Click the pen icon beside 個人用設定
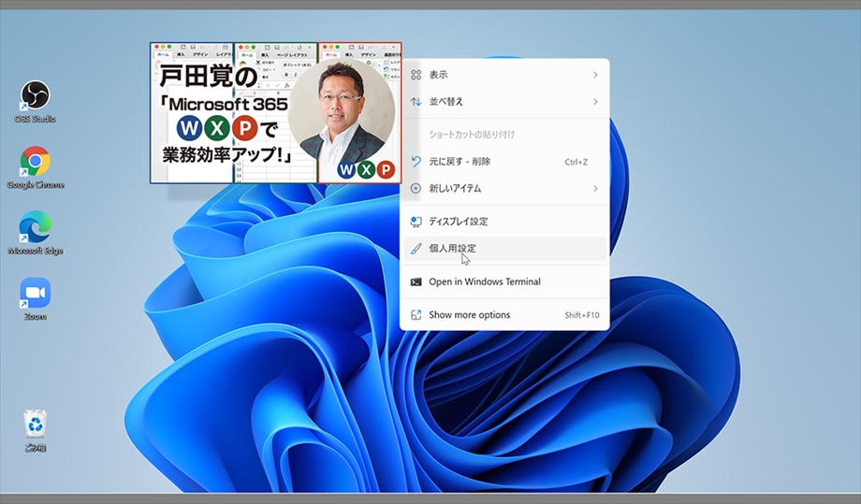Image resolution: width=861 pixels, height=504 pixels. [416, 249]
